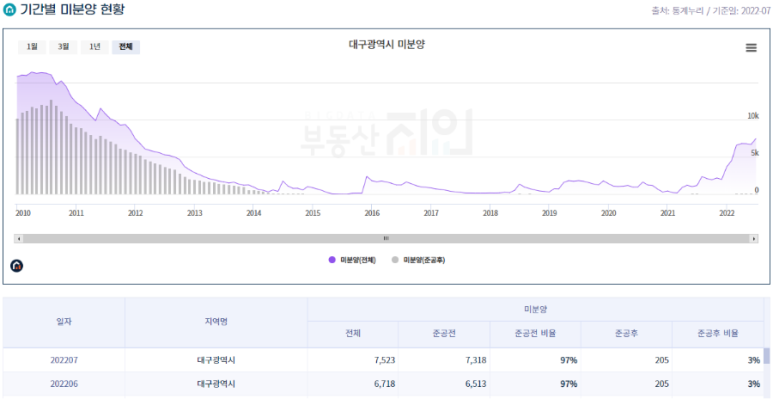This screenshot has width=773, height=399.
Task: Click 205 in the 202207 row
Action: (662, 360)
